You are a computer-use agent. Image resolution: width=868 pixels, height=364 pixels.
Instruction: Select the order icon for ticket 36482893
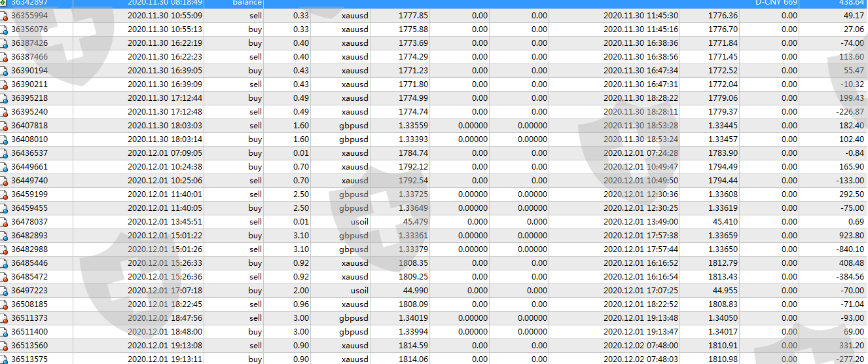coord(4,236)
